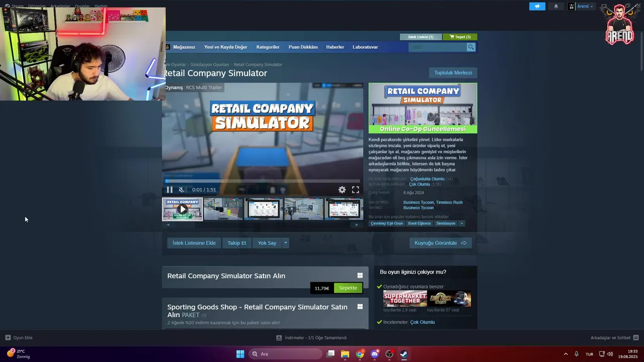Open the Mağazanız store menu
Viewport: 644px width, 362px height.
(184, 47)
